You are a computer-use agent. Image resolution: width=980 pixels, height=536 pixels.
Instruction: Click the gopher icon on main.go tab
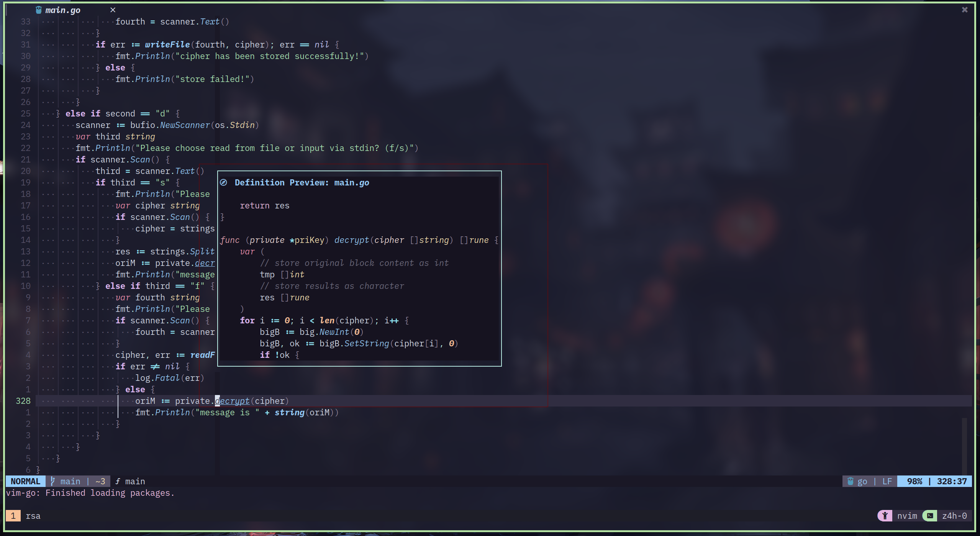39,10
